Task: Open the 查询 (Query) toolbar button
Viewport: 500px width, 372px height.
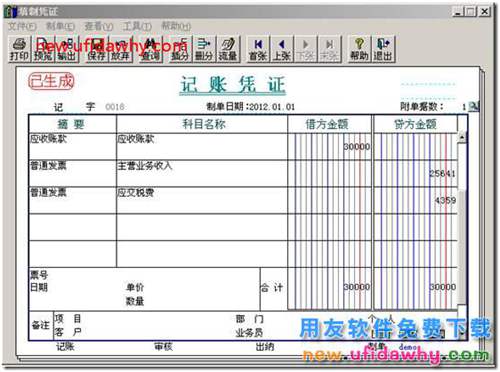Action: pos(151,49)
